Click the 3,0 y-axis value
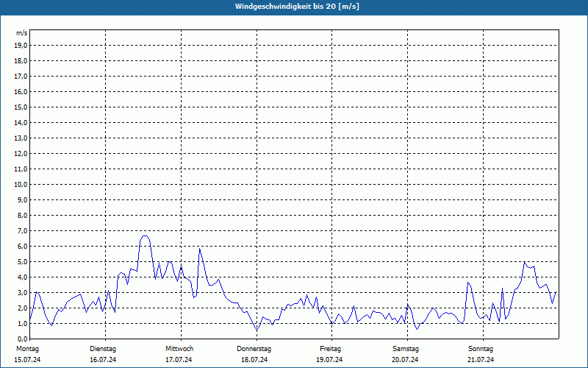The image size is (588, 368). [x=22, y=292]
